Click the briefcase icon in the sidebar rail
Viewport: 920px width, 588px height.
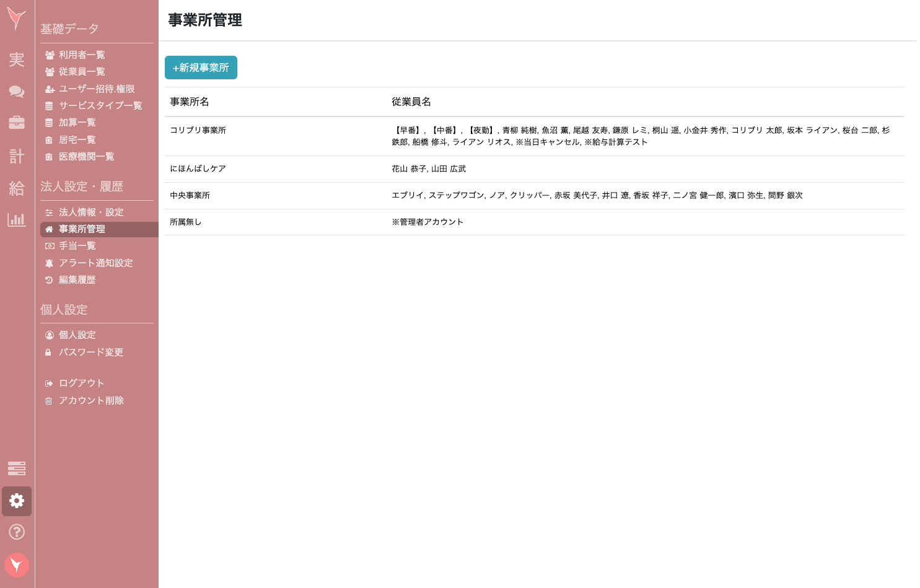click(x=16, y=122)
